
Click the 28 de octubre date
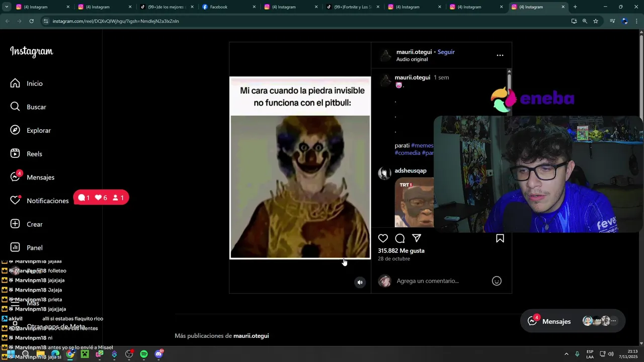[x=394, y=258]
